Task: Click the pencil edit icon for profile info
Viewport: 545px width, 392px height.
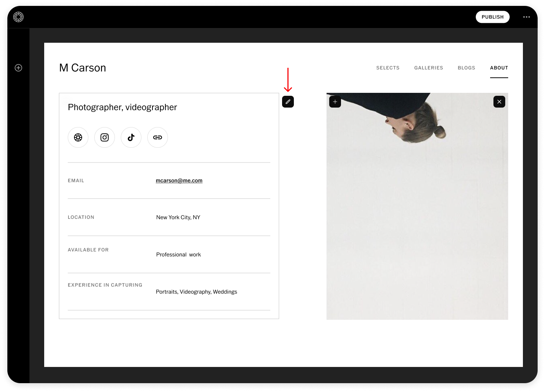Action: tap(288, 102)
